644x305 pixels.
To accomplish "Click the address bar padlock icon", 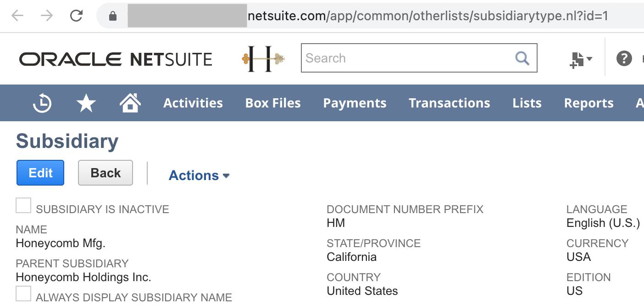I will tap(113, 16).
